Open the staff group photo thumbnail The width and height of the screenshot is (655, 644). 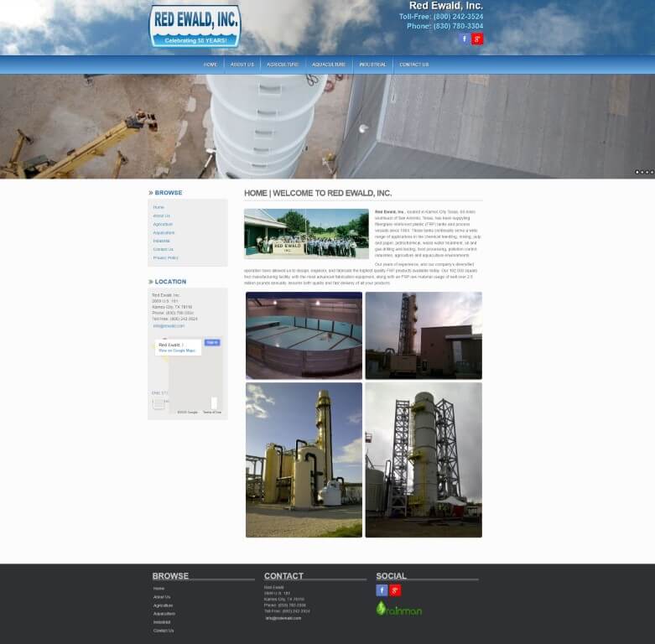pos(306,233)
